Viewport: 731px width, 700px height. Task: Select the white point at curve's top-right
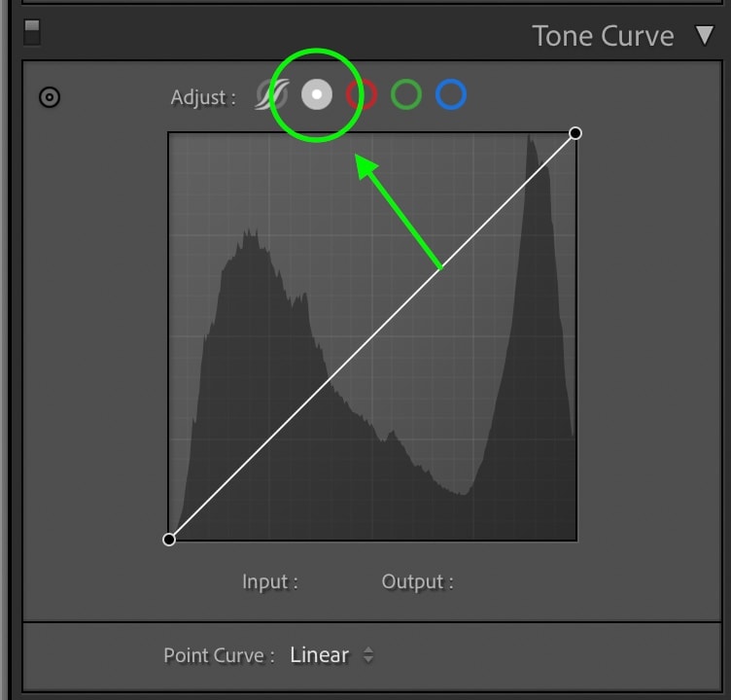pyautogui.click(x=575, y=133)
